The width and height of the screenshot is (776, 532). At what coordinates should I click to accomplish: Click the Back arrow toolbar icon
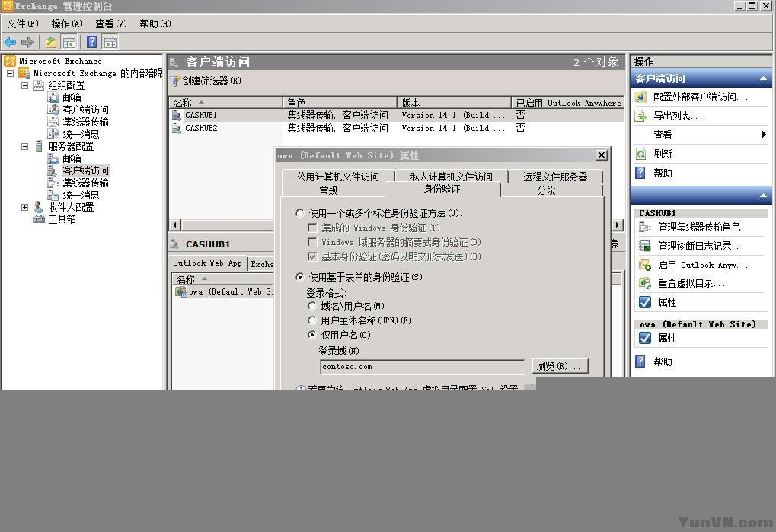tap(10, 43)
